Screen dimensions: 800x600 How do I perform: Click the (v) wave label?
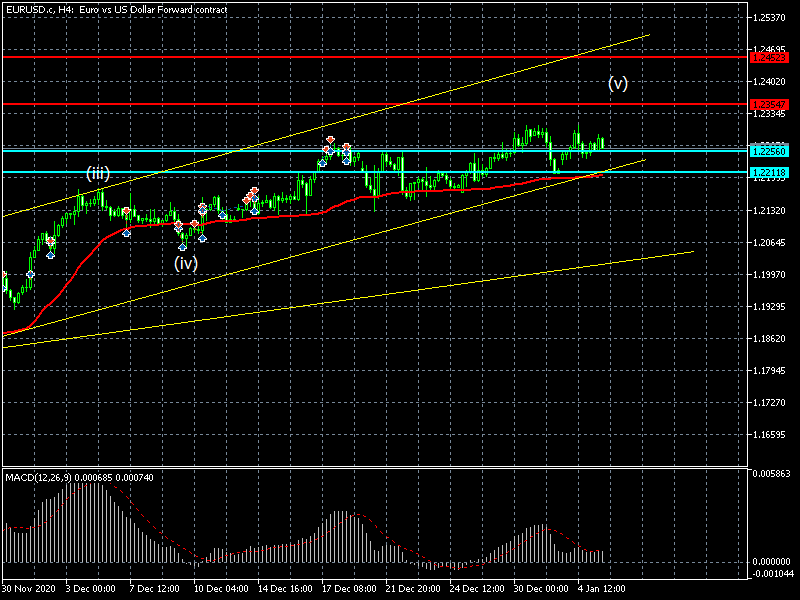pos(618,84)
